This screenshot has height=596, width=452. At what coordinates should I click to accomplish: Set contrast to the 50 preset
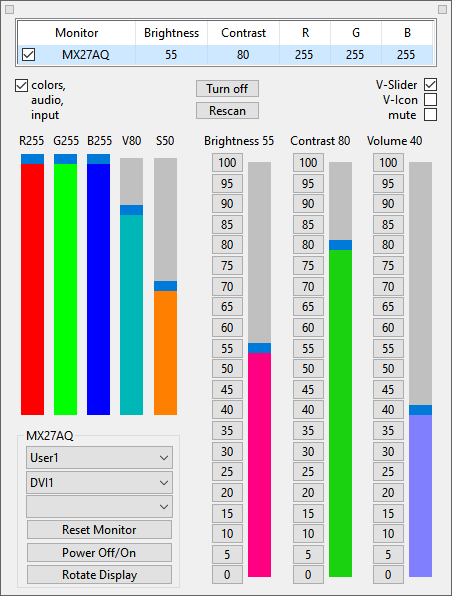click(x=308, y=369)
